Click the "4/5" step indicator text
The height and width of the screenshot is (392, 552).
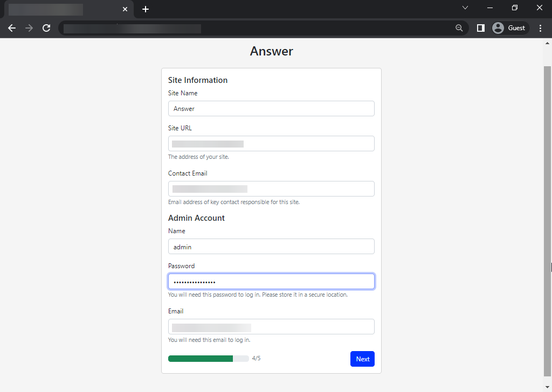(256, 358)
